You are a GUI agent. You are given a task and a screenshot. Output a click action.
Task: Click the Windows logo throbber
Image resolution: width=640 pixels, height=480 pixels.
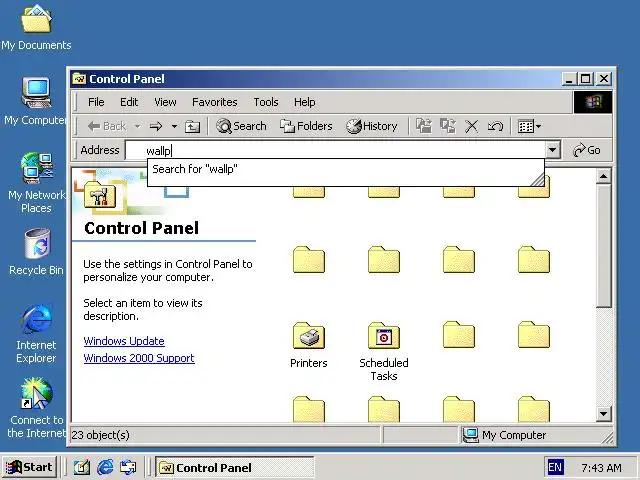[x=593, y=102]
